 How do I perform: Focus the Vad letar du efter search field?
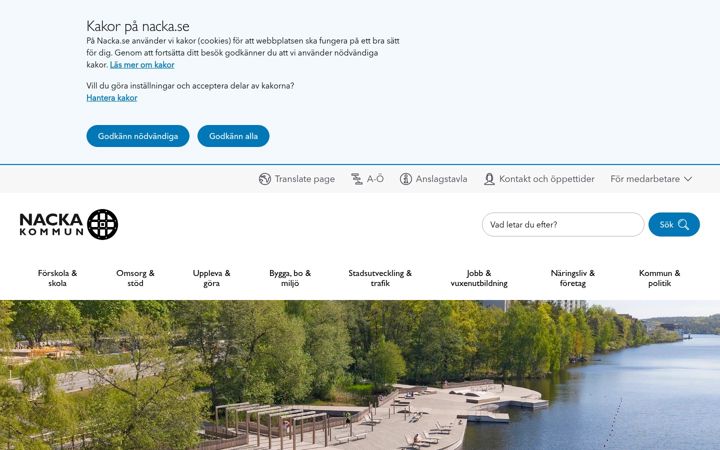pos(563,225)
